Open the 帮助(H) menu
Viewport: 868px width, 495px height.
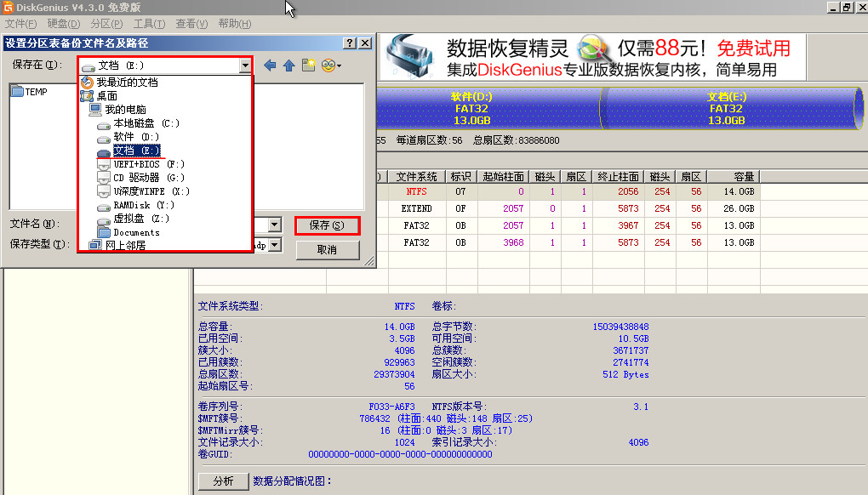pyautogui.click(x=235, y=24)
